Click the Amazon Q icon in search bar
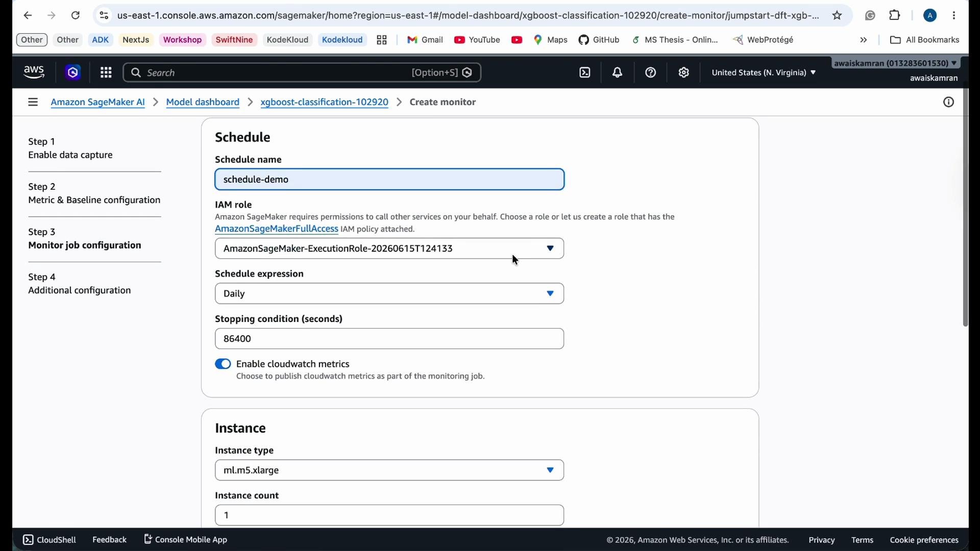Viewport: 980px width, 551px height. coord(468,73)
